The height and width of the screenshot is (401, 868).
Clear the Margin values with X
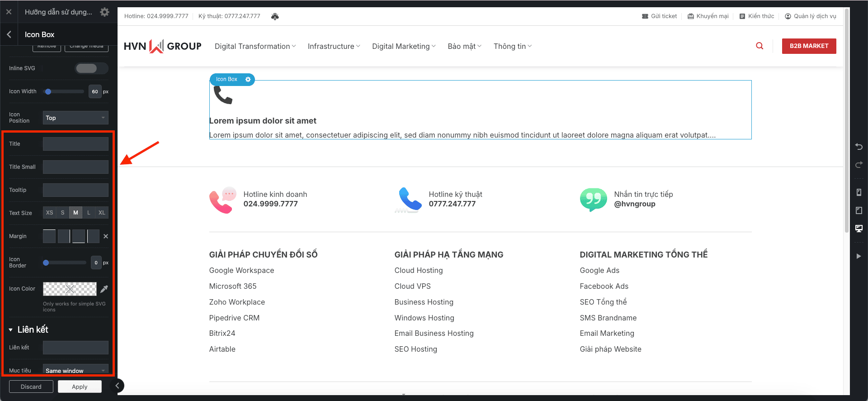(x=106, y=236)
